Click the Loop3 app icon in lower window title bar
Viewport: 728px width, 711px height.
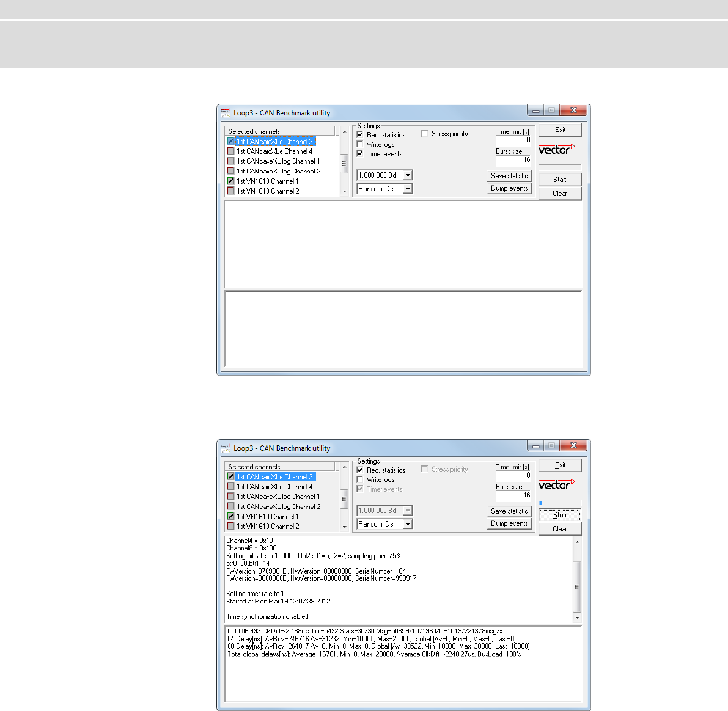coord(226,448)
